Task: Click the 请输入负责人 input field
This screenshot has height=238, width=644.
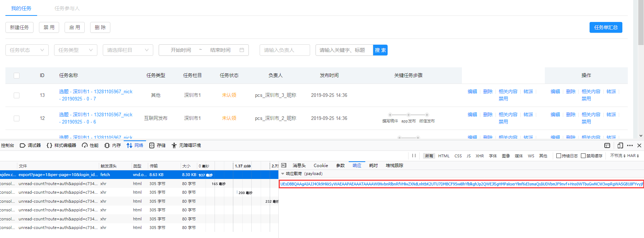Action: [285, 50]
